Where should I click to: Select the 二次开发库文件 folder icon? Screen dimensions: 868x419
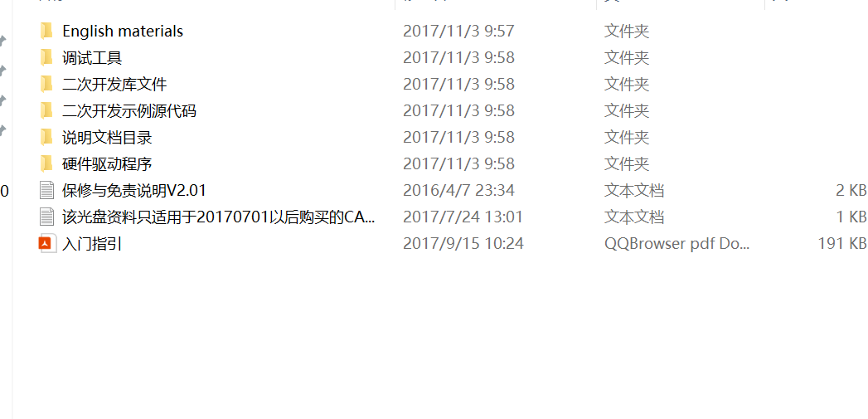click(x=46, y=85)
